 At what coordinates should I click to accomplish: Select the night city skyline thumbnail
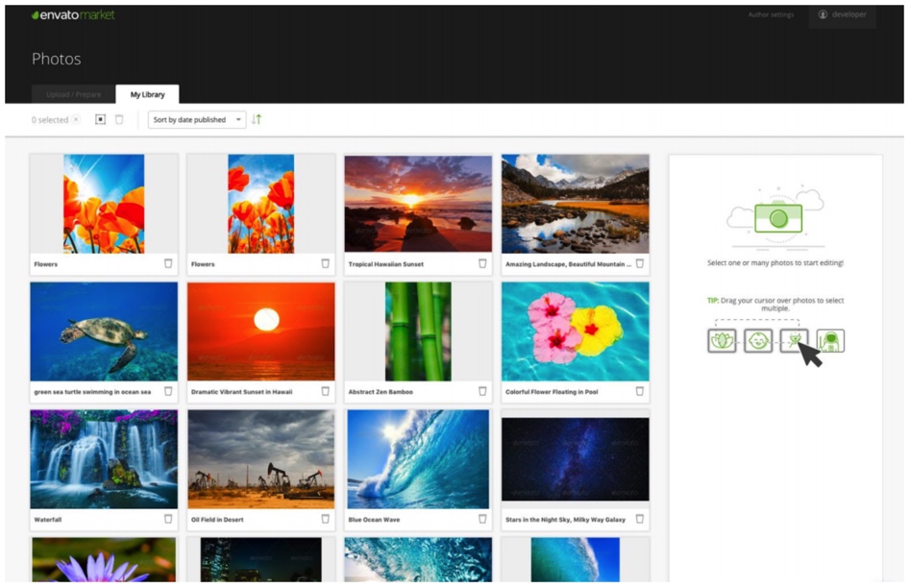[x=261, y=559]
